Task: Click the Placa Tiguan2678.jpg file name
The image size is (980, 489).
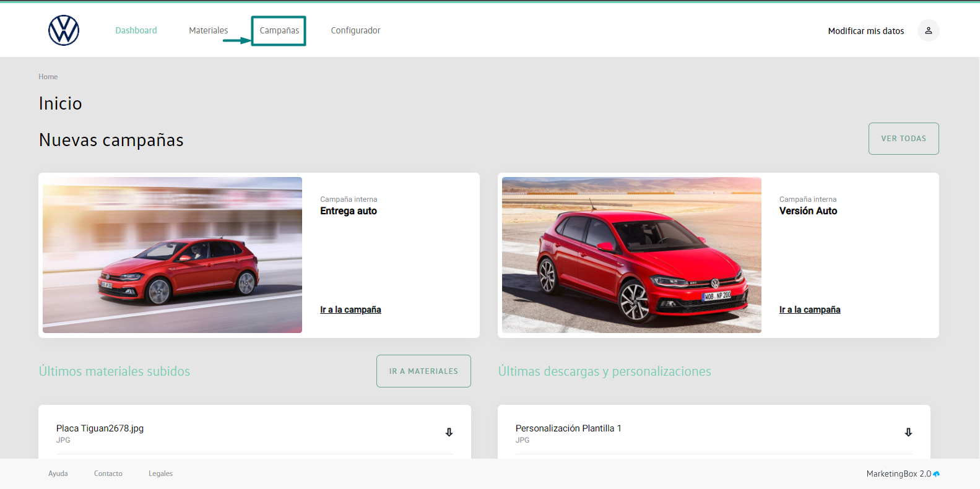Action: coord(100,428)
